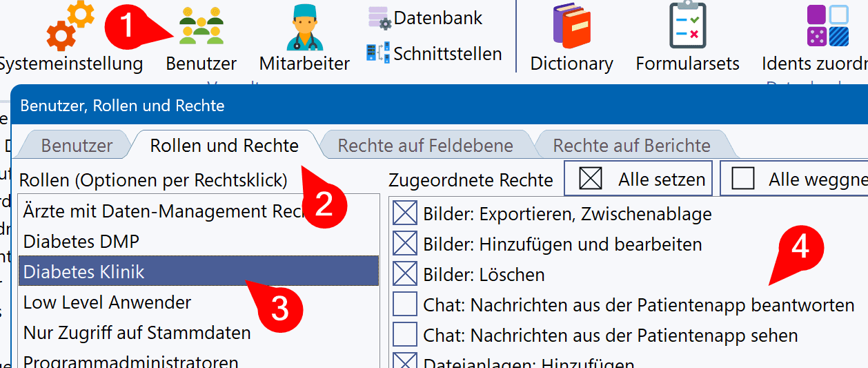This screenshot has width=868, height=368.
Task: Enable Chat: Nachrichten aus Patientenapp sehen
Action: coord(405,336)
